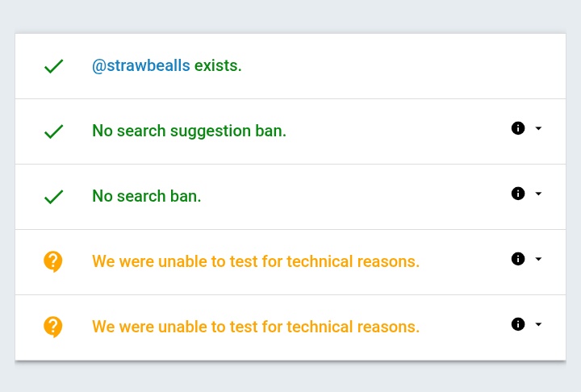Click info icon in No search ban row
The width and height of the screenshot is (581, 392).
[518, 194]
